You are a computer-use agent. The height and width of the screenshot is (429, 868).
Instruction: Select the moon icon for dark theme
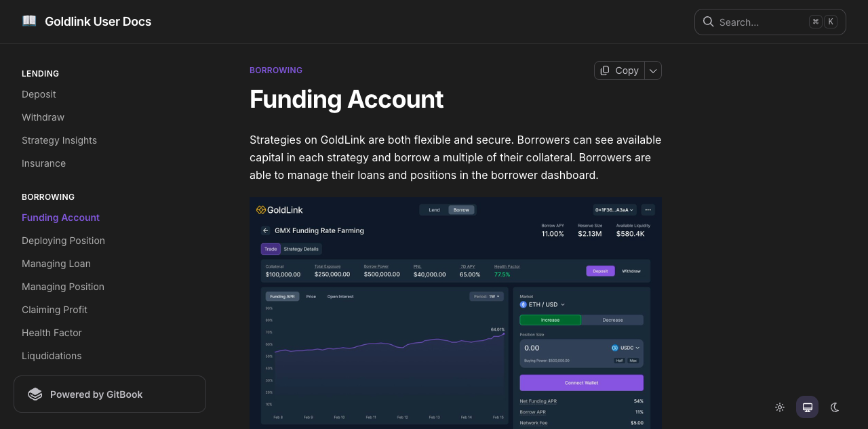[834, 407]
